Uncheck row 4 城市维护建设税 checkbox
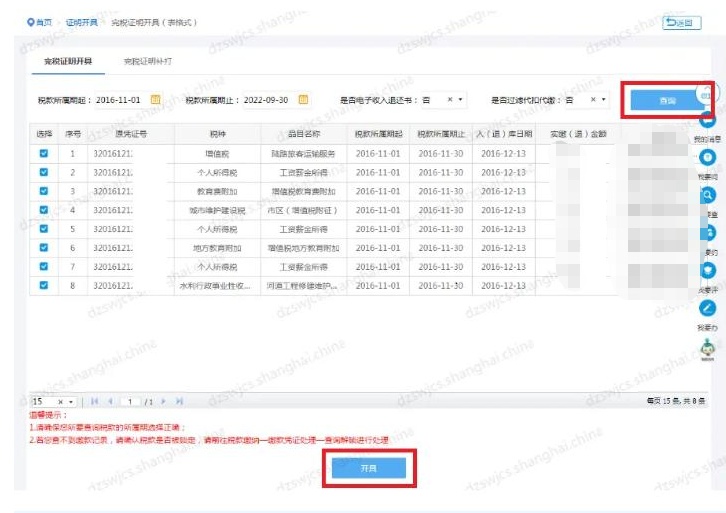The width and height of the screenshot is (726, 513). pos(44,210)
